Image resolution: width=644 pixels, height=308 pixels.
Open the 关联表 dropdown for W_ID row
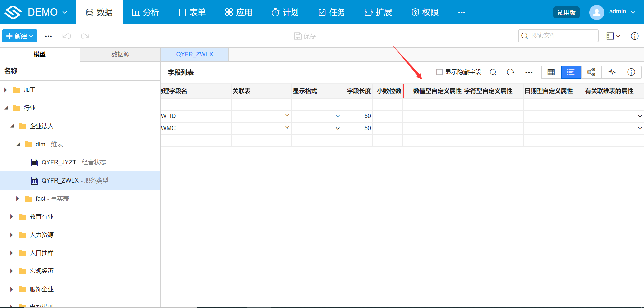click(287, 115)
